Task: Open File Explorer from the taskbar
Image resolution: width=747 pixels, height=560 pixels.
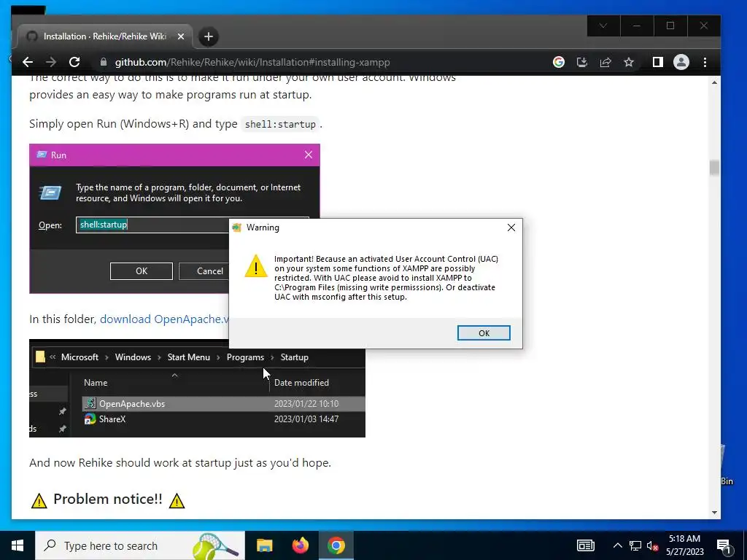Action: point(264,545)
